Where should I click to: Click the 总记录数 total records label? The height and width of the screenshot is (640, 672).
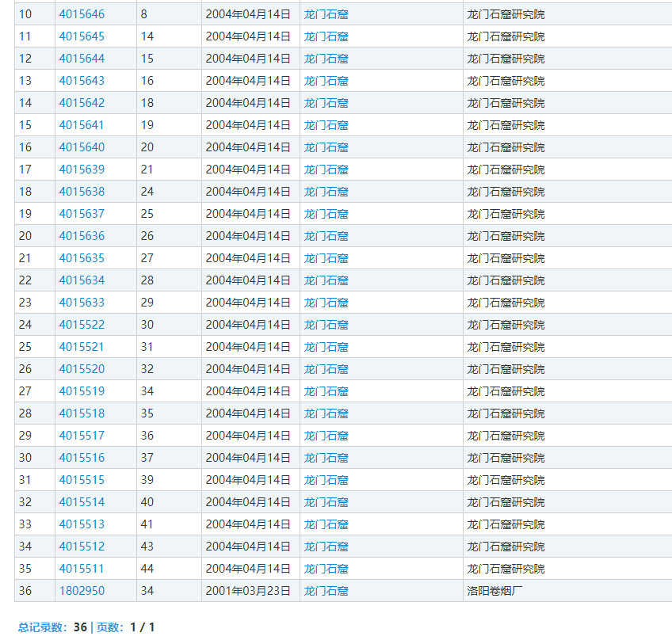pyautogui.click(x=43, y=627)
